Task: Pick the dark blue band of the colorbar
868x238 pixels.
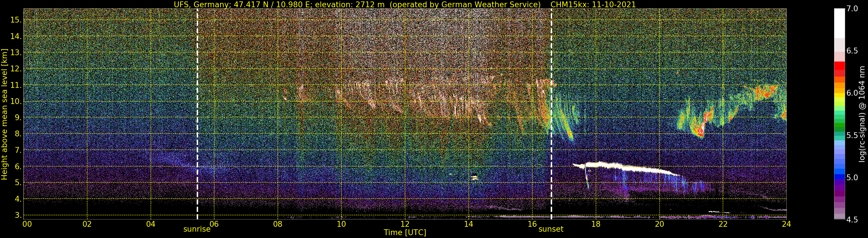Action: [839, 177]
